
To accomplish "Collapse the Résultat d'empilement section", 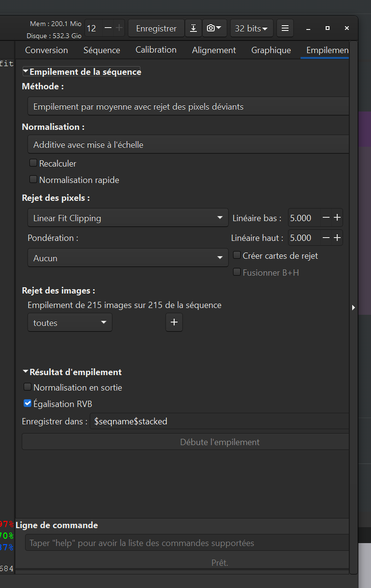I will pos(26,372).
